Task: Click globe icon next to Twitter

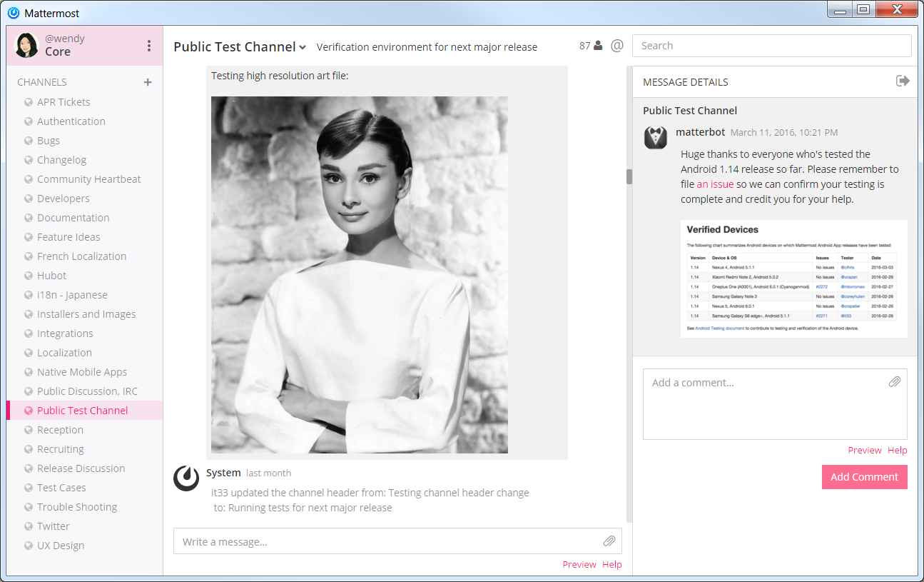Action: pos(29,526)
